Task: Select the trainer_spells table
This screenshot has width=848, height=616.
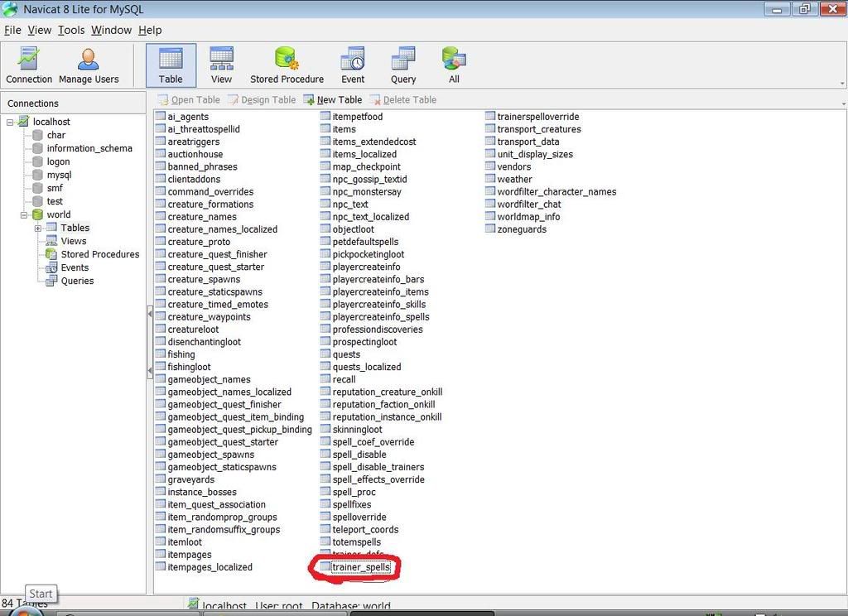Action: click(355, 567)
